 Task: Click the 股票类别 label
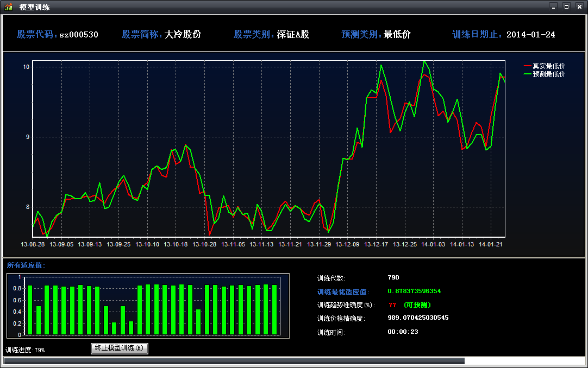coord(254,34)
